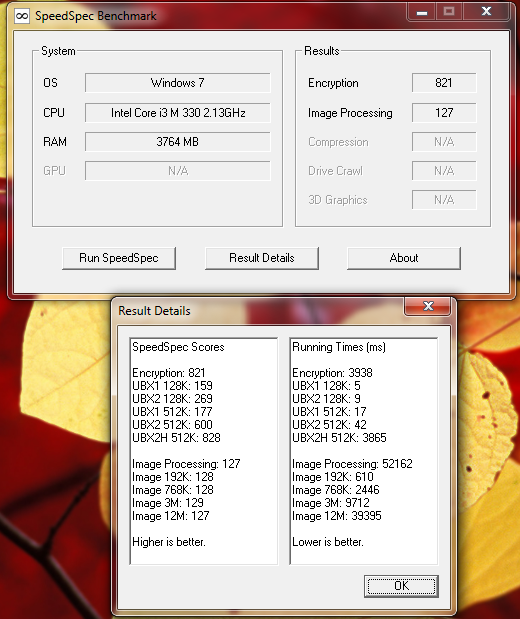Select score line Image Processing: 127

(186, 464)
